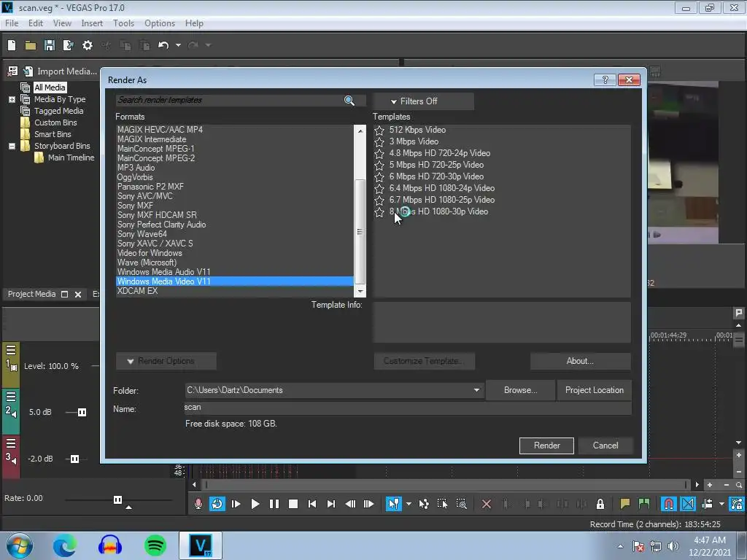Open the Options menu
The width and height of the screenshot is (747, 560).
[x=160, y=23]
